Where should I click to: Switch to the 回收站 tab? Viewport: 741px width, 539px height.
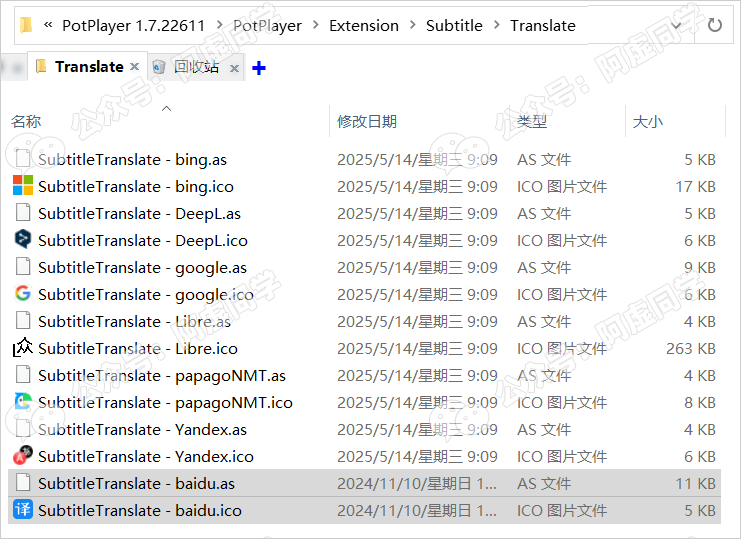(x=195, y=67)
